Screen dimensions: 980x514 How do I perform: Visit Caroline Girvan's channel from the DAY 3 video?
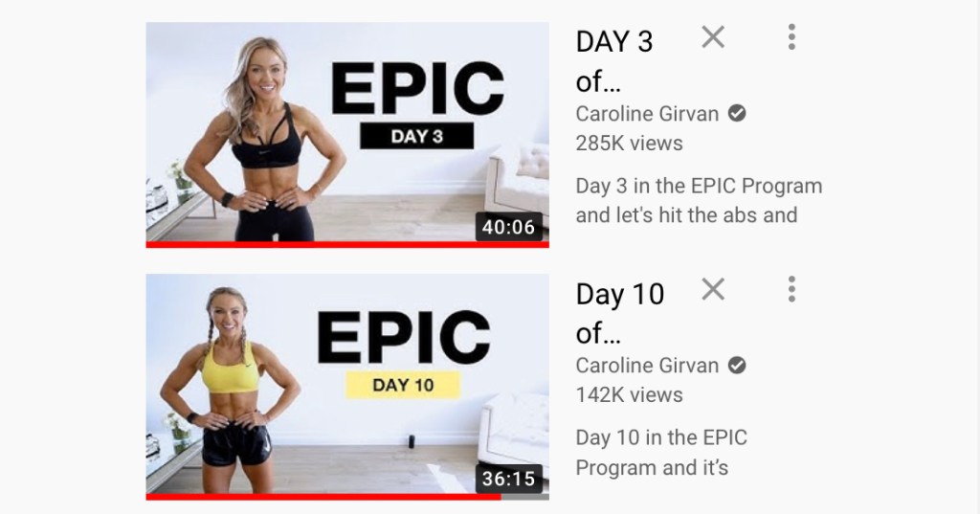(647, 114)
